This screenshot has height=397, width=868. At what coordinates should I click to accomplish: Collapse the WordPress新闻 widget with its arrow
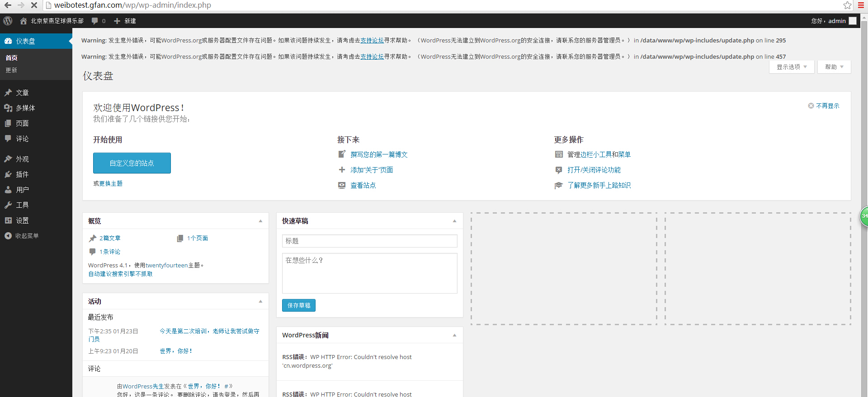click(454, 335)
